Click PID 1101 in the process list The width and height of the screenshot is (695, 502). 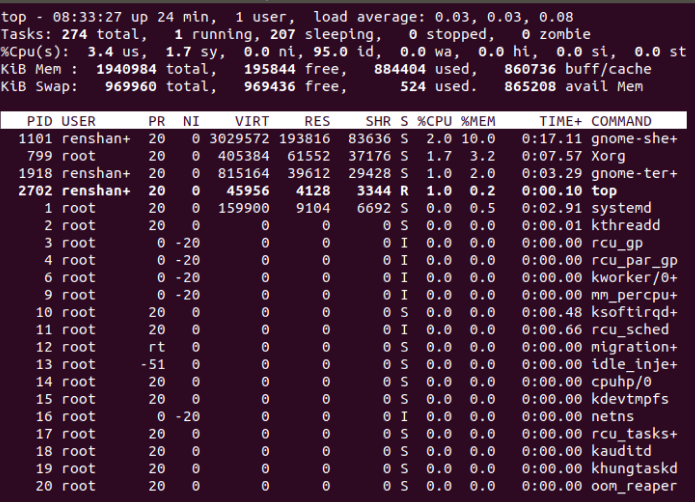[x=35, y=139]
